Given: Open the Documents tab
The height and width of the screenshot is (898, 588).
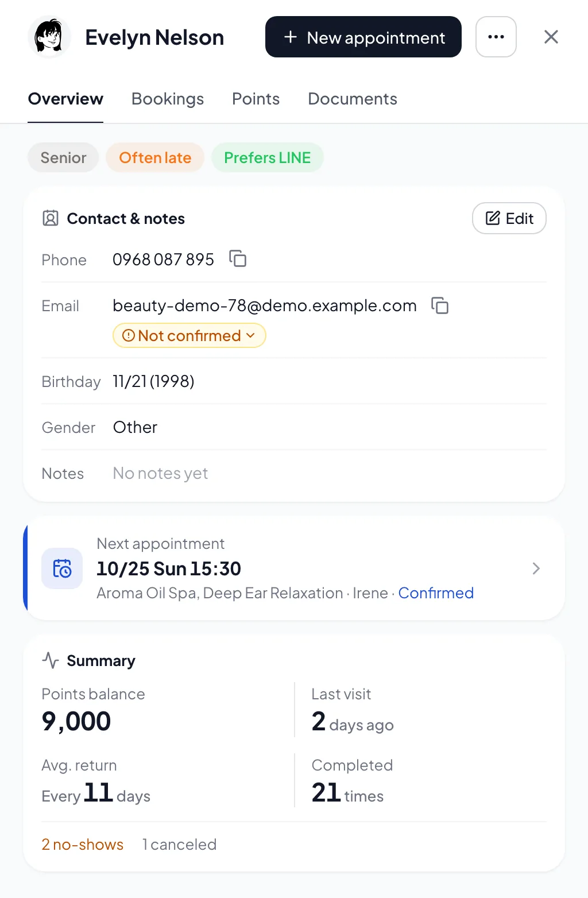Looking at the screenshot, I should point(353,99).
